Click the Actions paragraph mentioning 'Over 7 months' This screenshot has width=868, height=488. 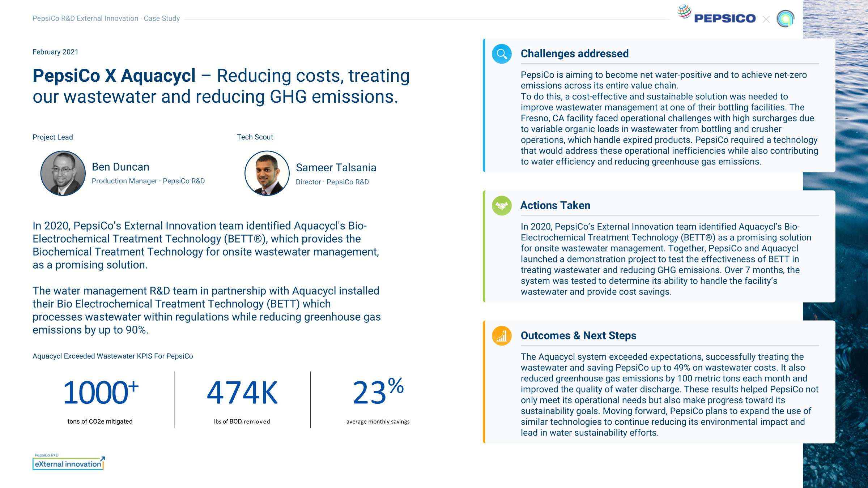pos(666,259)
